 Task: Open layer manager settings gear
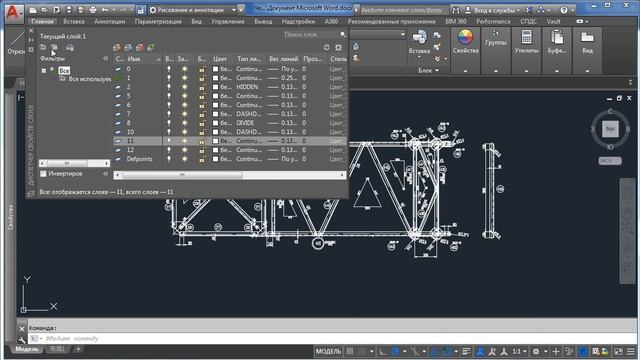tap(338, 48)
